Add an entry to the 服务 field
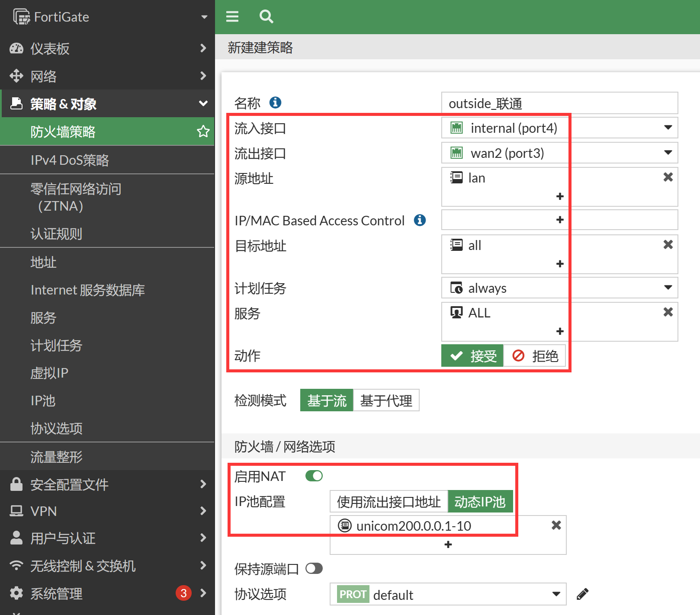Viewport: 700px width, 615px height. [x=560, y=331]
